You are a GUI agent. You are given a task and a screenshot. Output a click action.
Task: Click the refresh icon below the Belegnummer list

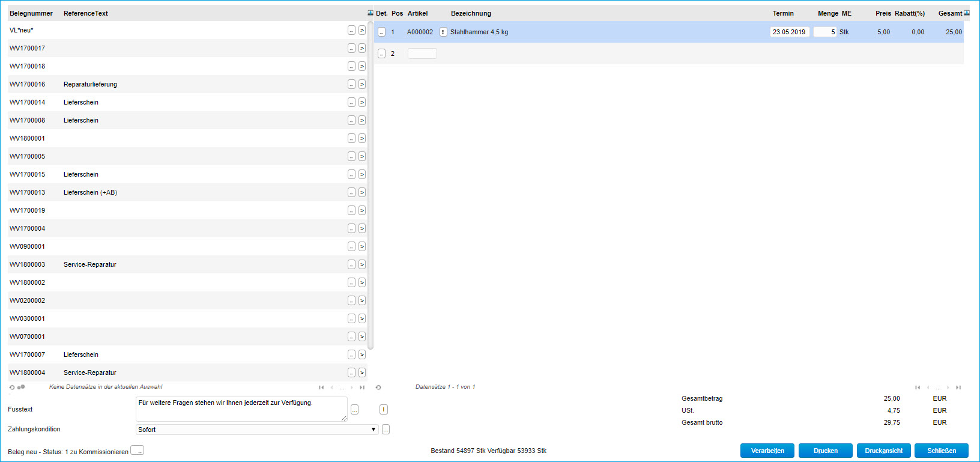tap(12, 388)
